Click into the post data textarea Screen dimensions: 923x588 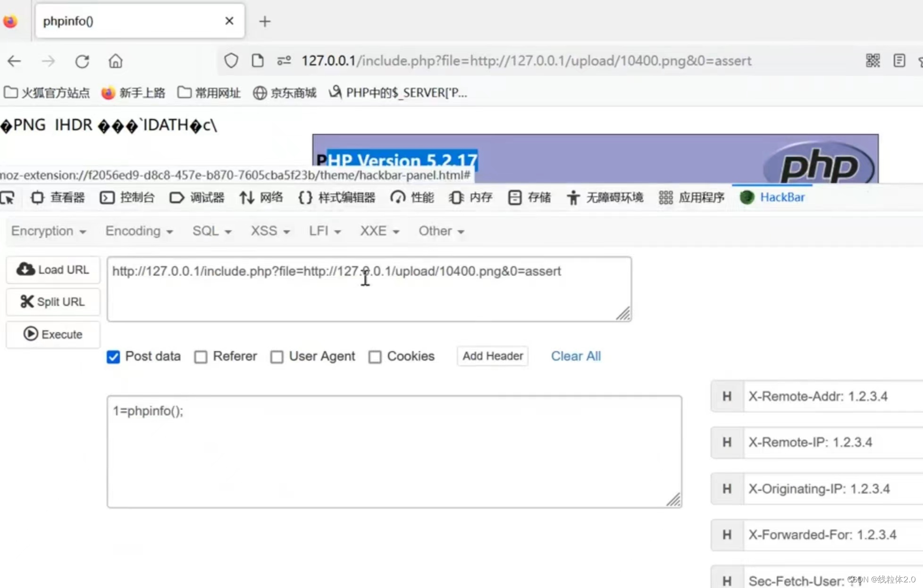pos(394,452)
